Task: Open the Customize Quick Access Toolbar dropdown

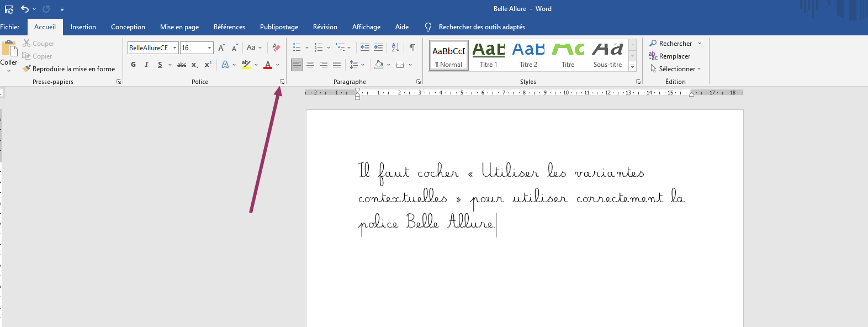Action: pos(62,9)
